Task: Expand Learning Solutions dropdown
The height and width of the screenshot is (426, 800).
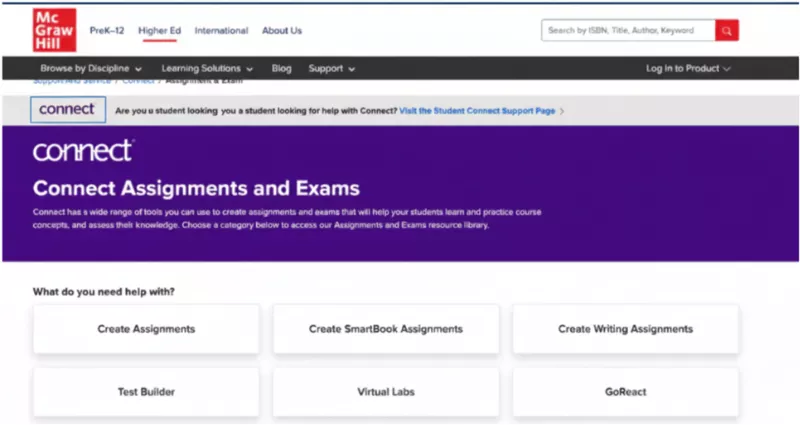Action: [207, 68]
